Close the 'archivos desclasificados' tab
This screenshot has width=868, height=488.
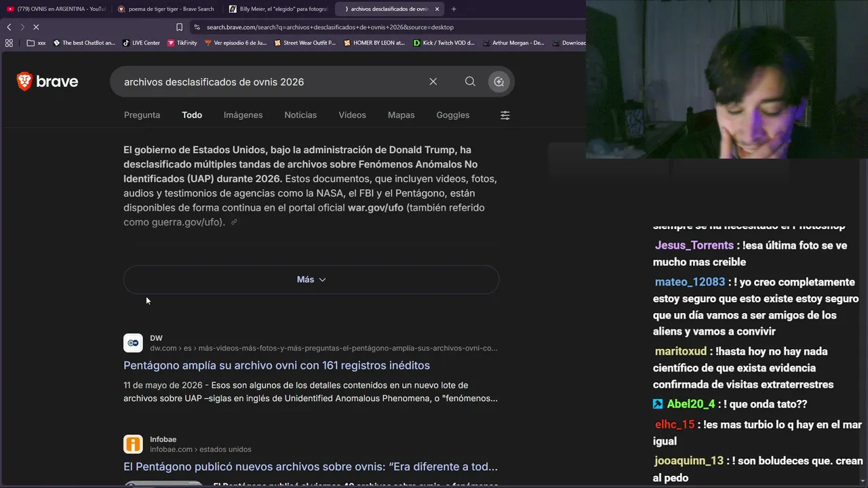437,9
